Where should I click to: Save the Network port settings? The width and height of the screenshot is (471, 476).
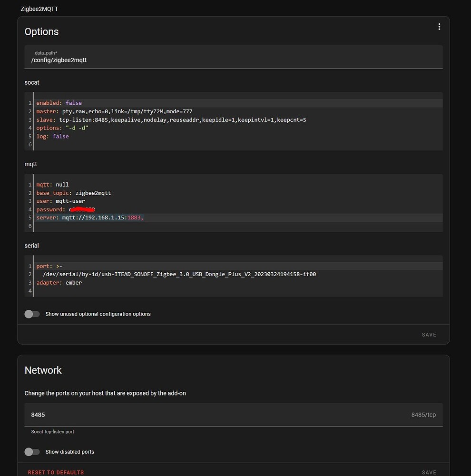pyautogui.click(x=429, y=472)
